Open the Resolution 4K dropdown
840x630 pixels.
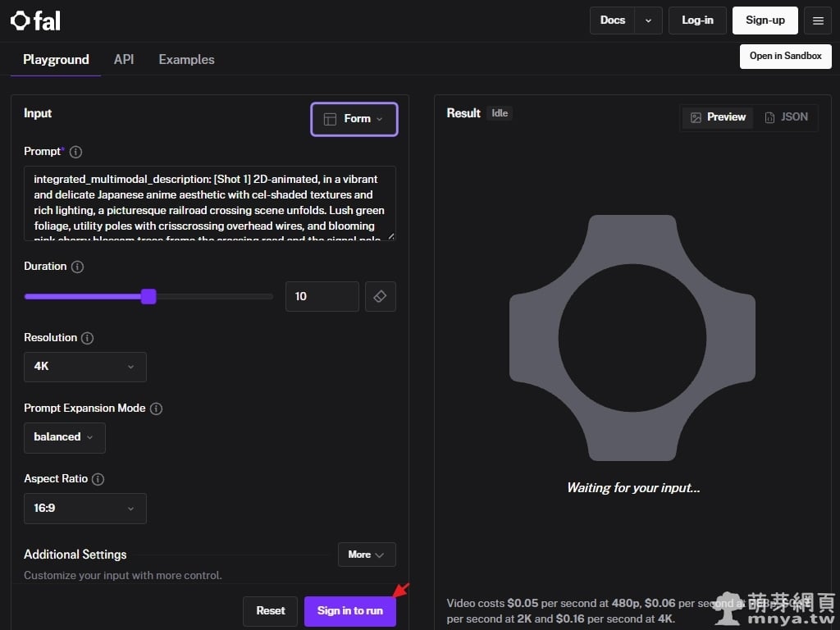coord(85,367)
